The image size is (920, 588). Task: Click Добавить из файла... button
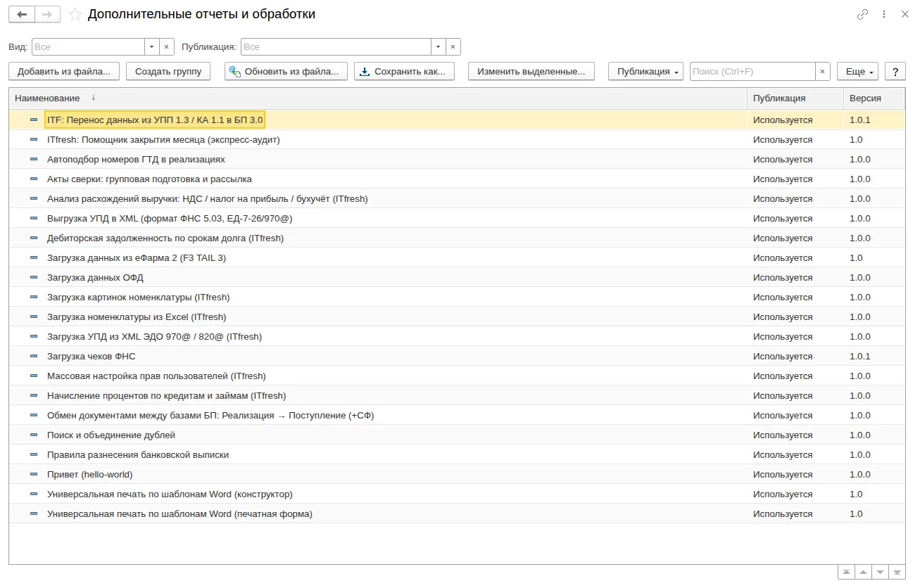pos(64,71)
